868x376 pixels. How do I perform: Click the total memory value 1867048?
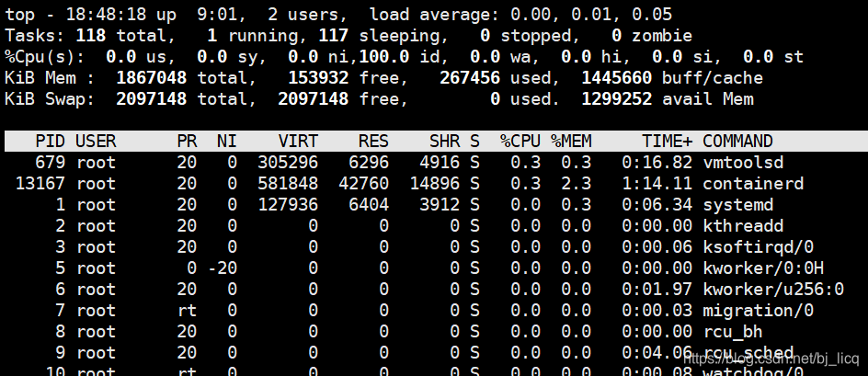[151, 77]
